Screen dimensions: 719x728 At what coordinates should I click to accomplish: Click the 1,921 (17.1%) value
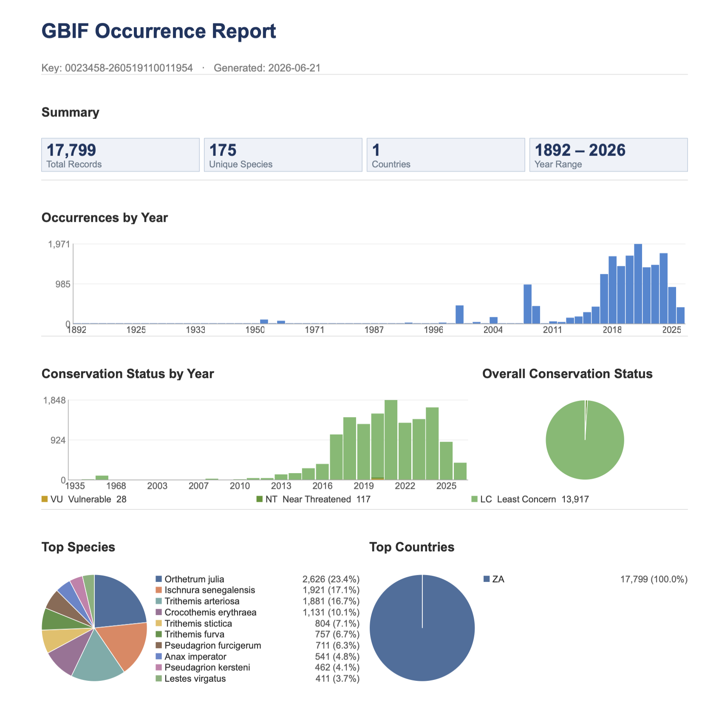[331, 590]
